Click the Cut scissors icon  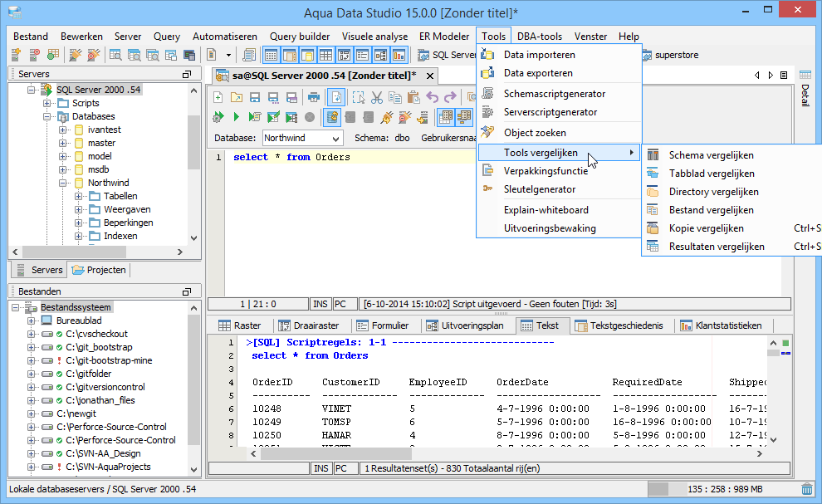click(377, 97)
